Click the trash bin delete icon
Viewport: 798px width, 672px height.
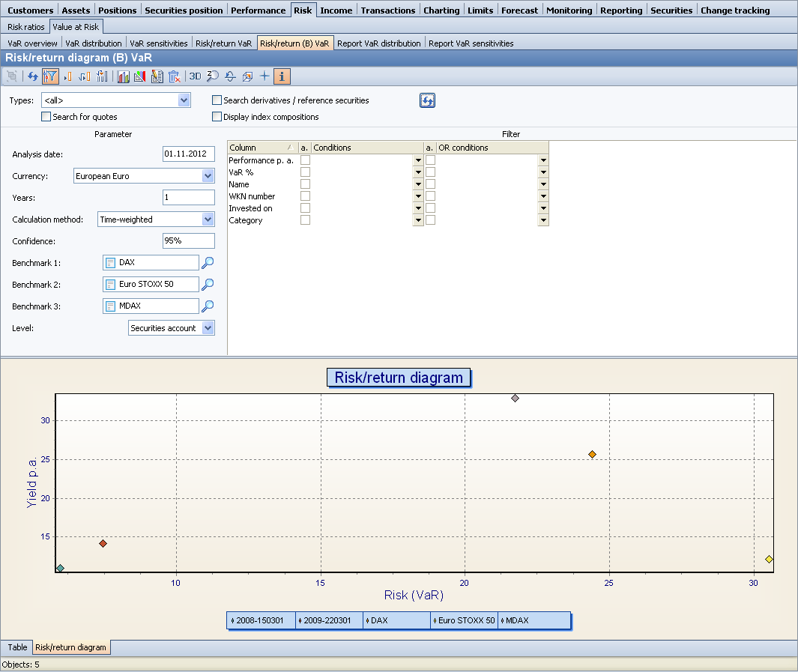[174, 76]
